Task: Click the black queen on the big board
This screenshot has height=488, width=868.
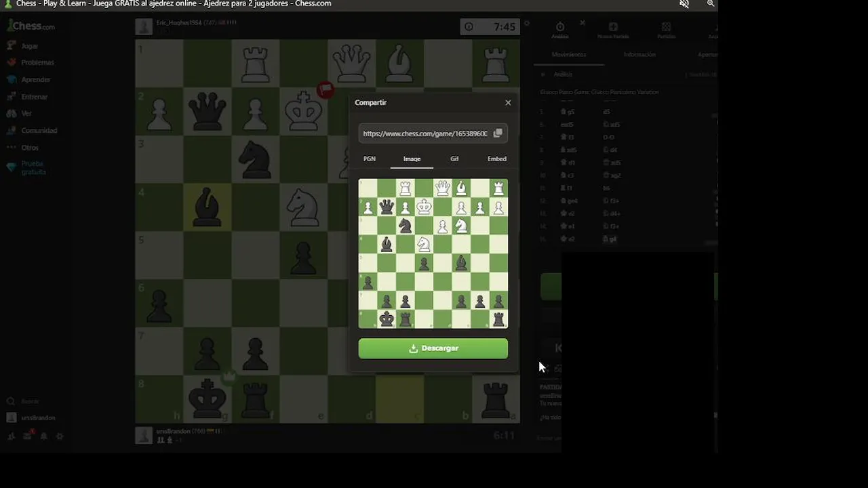Action: point(207,111)
